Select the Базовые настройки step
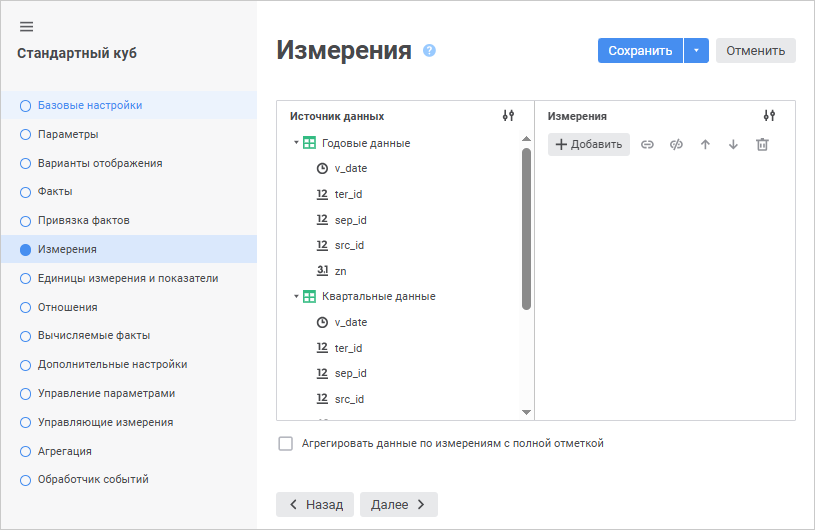Viewport: 815px width, 530px height. 89,105
